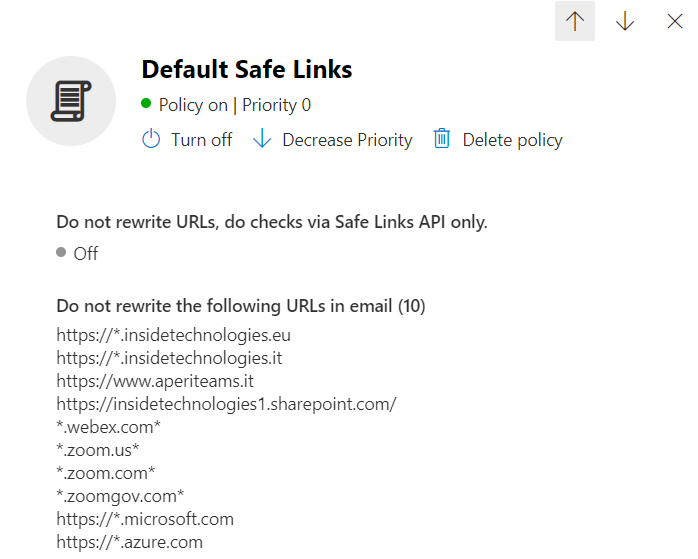The width and height of the screenshot is (698, 559).
Task: Click the Turn off label
Action: pos(202,140)
